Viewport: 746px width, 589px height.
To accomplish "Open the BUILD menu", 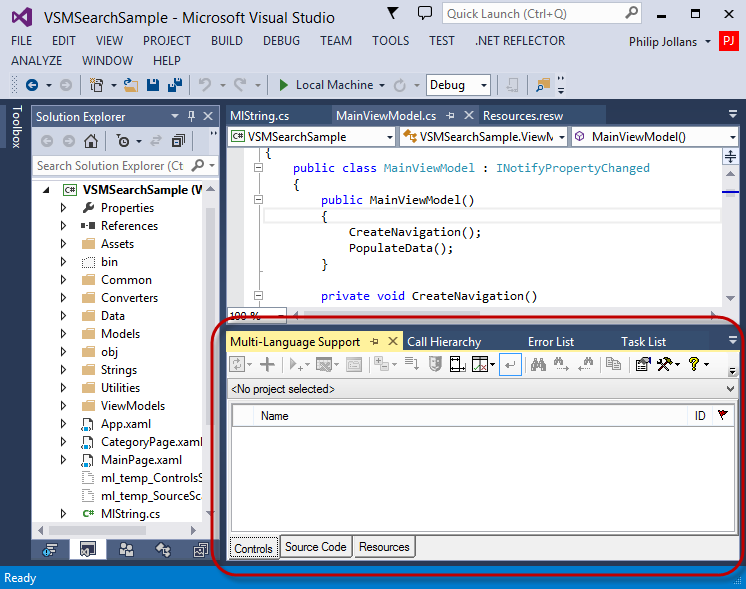I will (227, 41).
